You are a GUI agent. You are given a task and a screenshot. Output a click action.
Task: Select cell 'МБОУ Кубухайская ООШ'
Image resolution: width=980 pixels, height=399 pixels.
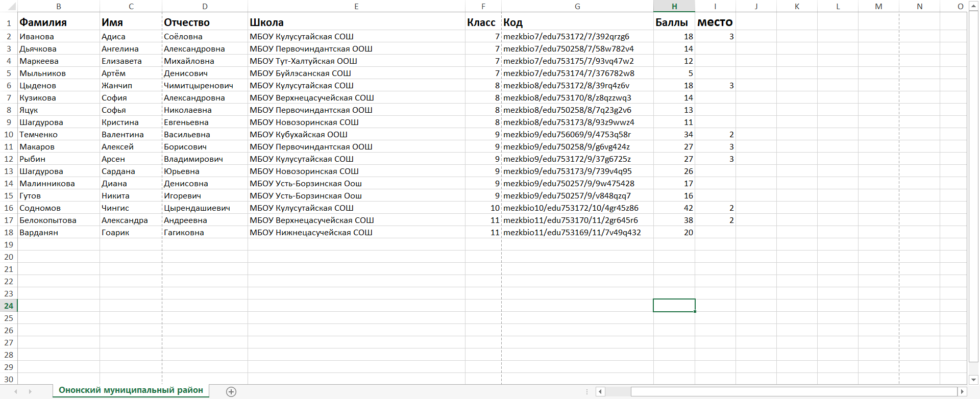pyautogui.click(x=356, y=134)
